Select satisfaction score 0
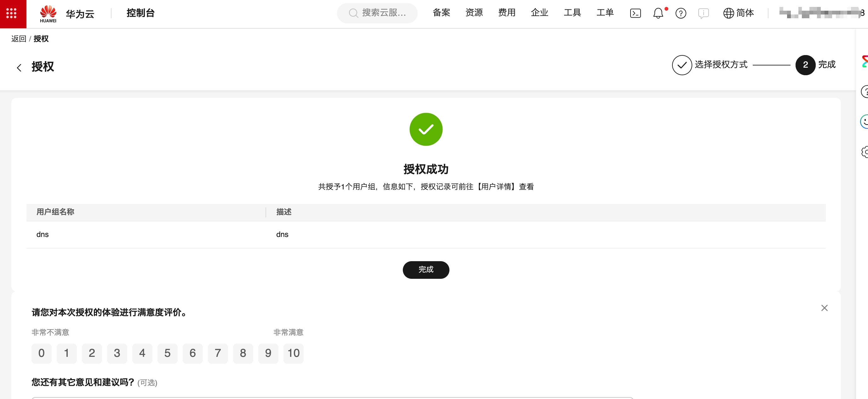The height and width of the screenshot is (399, 868). (x=42, y=353)
